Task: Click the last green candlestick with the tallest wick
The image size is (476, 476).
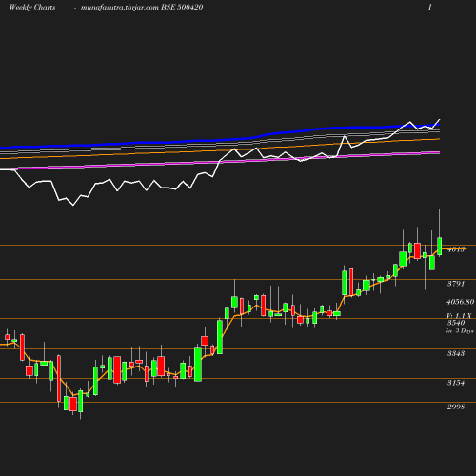Action: (x=440, y=246)
